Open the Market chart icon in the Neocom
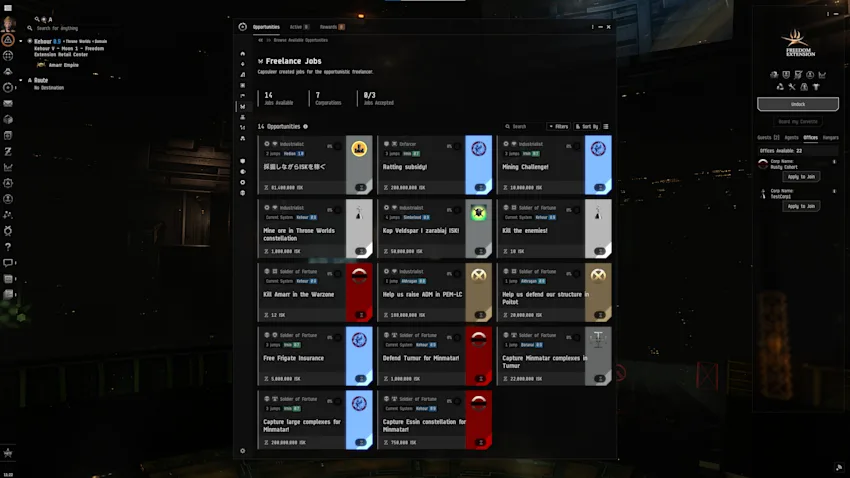The width and height of the screenshot is (850, 478). tap(8, 167)
